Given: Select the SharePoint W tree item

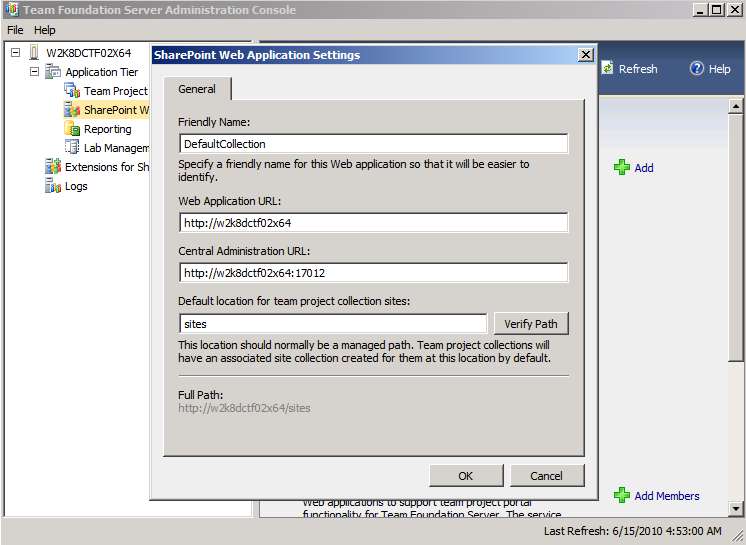Looking at the screenshot, I should [116, 110].
